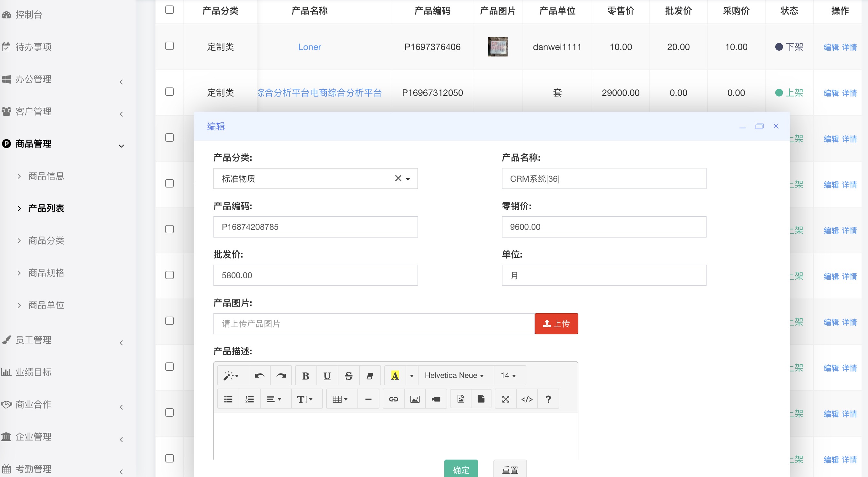Expand the 客户管理 sidebar menu
Image resolution: width=868 pixels, height=477 pixels.
point(34,111)
